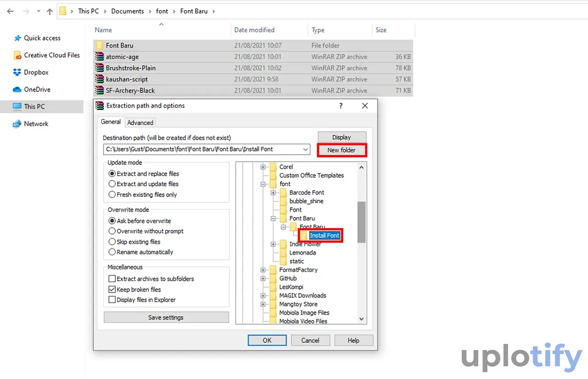Expand the Corel tree node
The height and width of the screenshot is (379, 588).
(x=263, y=167)
